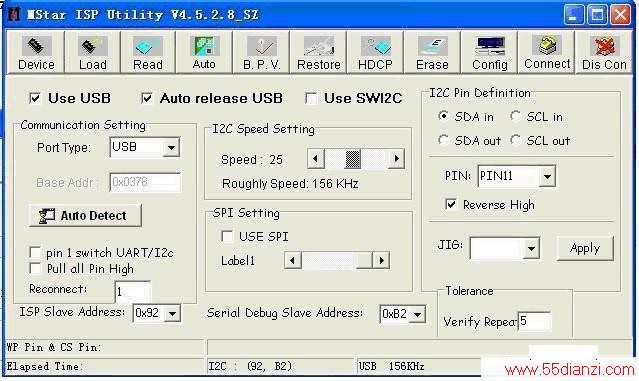Click the USB 156KHz status entry

[391, 366]
